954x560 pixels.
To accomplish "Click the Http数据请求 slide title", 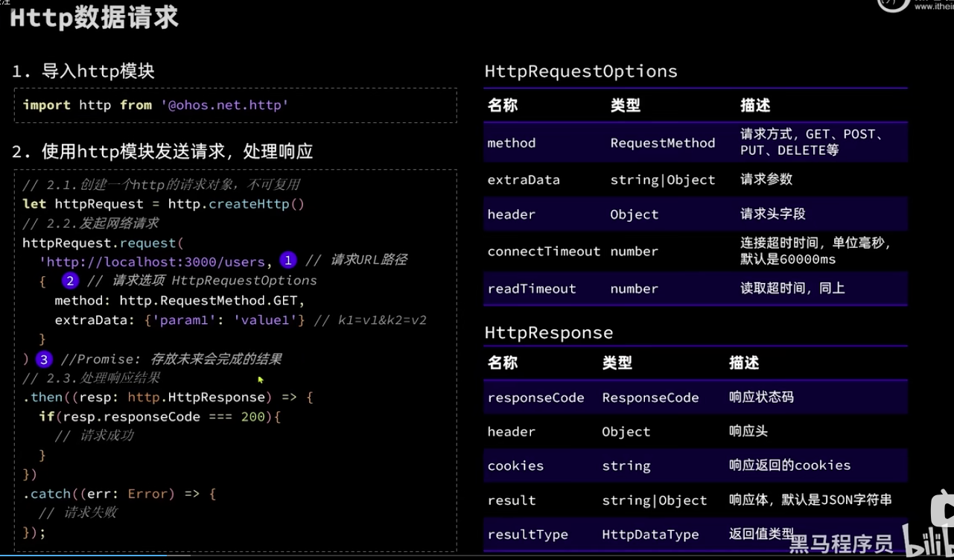I will 94,18.
